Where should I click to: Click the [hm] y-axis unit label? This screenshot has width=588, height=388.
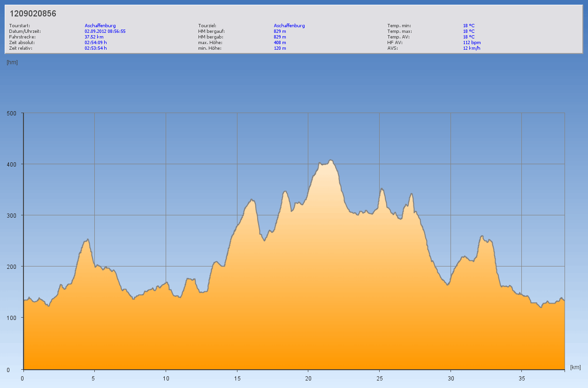coord(12,62)
